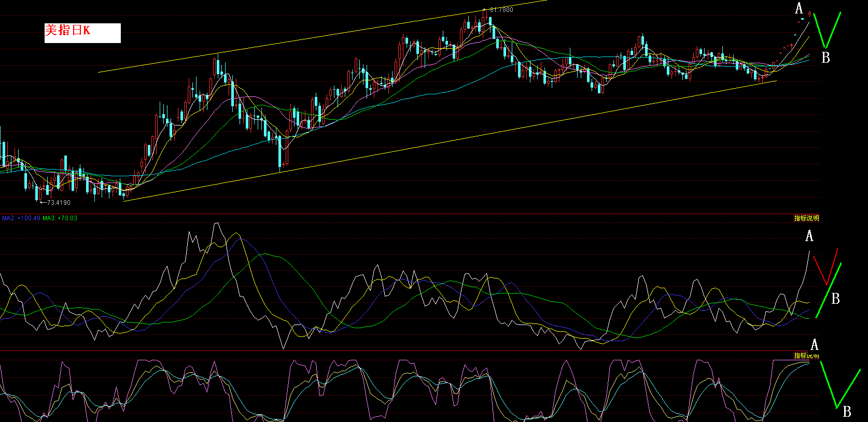Click the 美指日K chart title label
The width and height of the screenshot is (868, 422).
coord(82,33)
